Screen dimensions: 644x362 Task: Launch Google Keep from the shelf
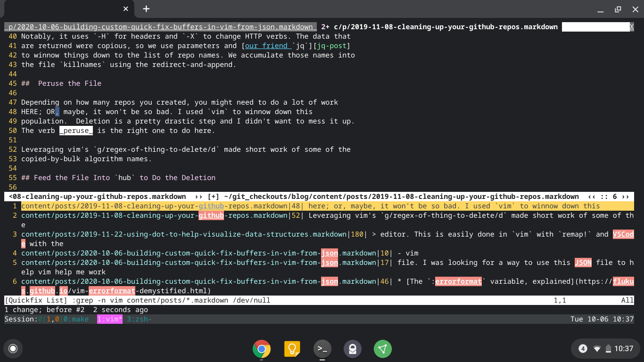[x=292, y=349]
